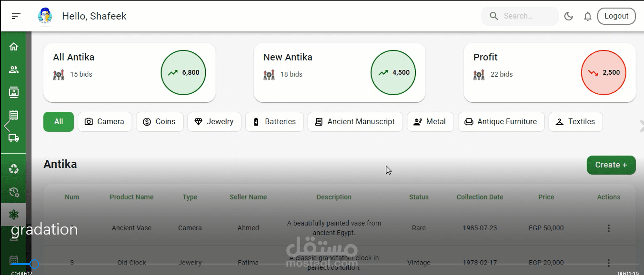Filter by Ancient Manuscript category

(355, 122)
